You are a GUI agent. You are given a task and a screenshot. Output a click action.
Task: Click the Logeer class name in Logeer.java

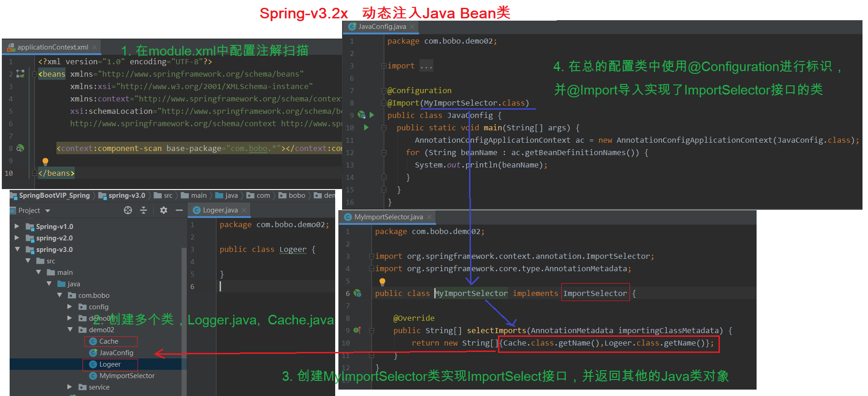click(x=293, y=249)
